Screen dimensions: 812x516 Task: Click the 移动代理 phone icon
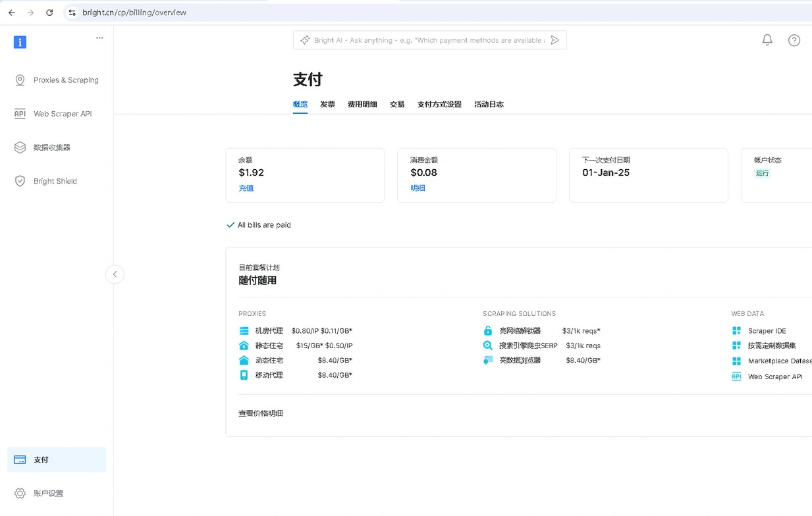(x=244, y=375)
